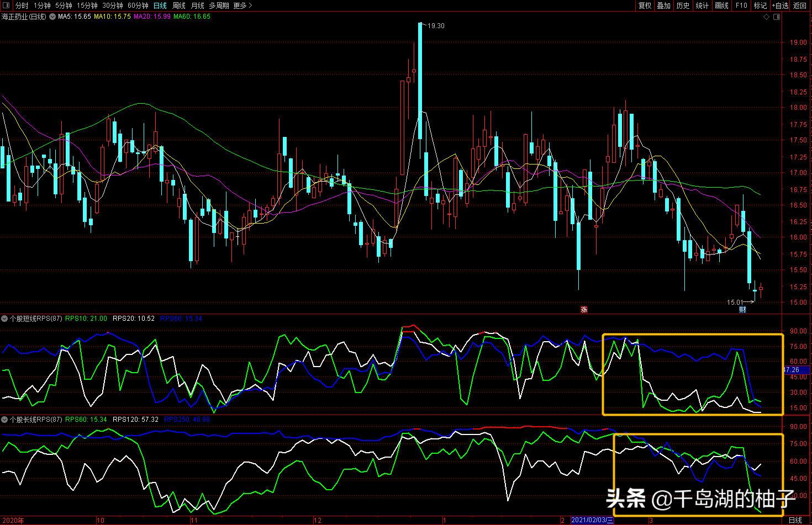Click the MA60: 16.65 indicator label
Viewport: 812px width, 525px height.
192,17
